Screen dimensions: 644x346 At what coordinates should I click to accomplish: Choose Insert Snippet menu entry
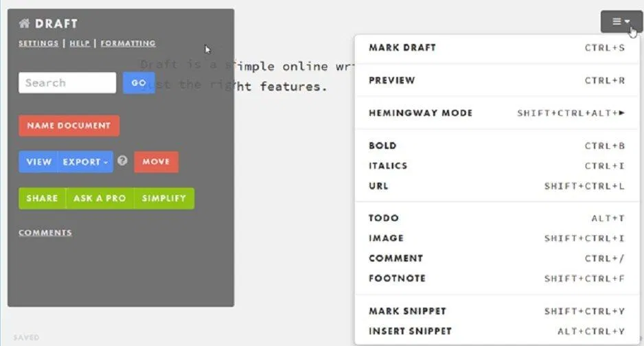[410, 332]
